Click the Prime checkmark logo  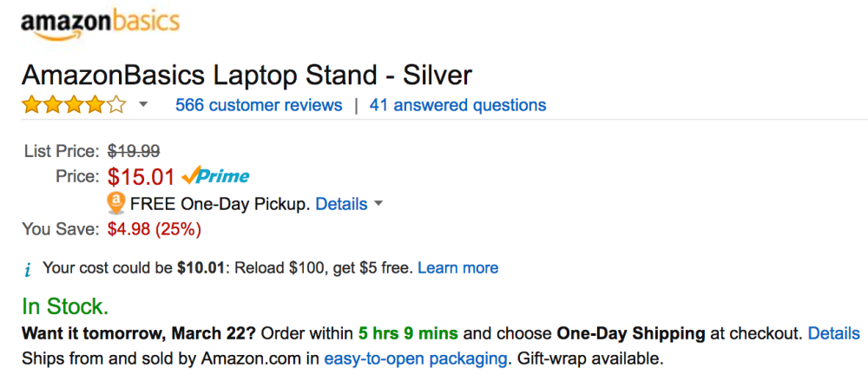[216, 176]
